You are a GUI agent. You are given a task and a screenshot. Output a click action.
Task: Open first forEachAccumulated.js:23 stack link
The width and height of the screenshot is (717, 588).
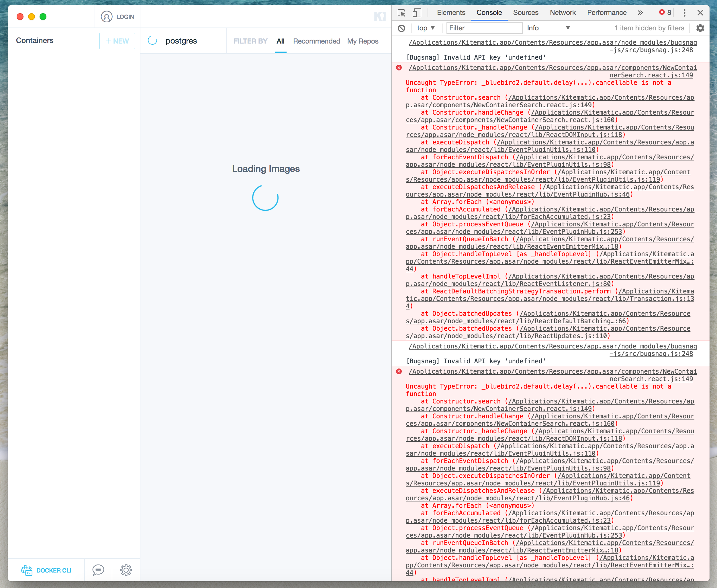coord(550,213)
